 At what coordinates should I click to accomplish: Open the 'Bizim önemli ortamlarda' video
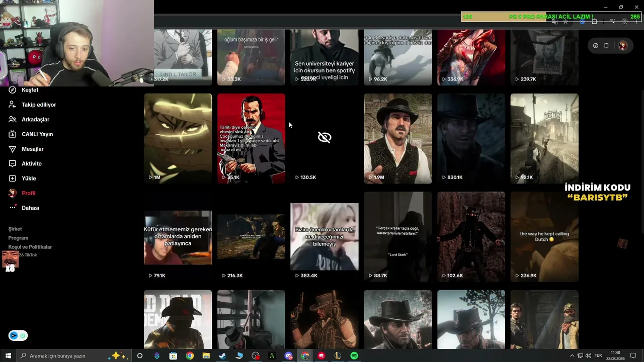pos(325,237)
